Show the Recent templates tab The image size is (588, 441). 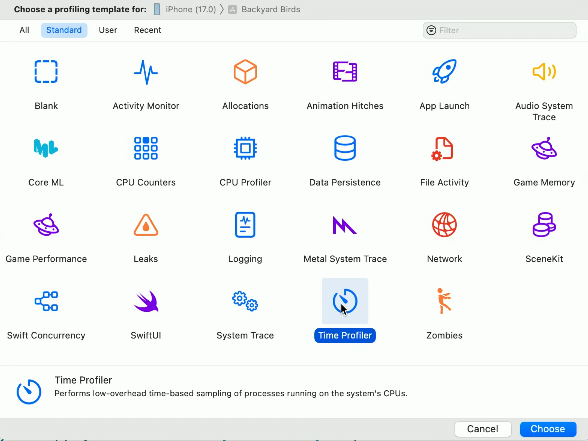[x=148, y=30]
